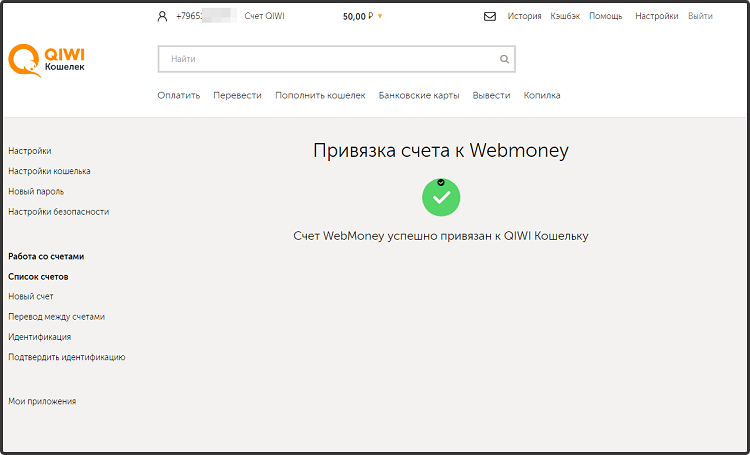
Task: Open the Оплатить menu item
Action: [x=179, y=96]
